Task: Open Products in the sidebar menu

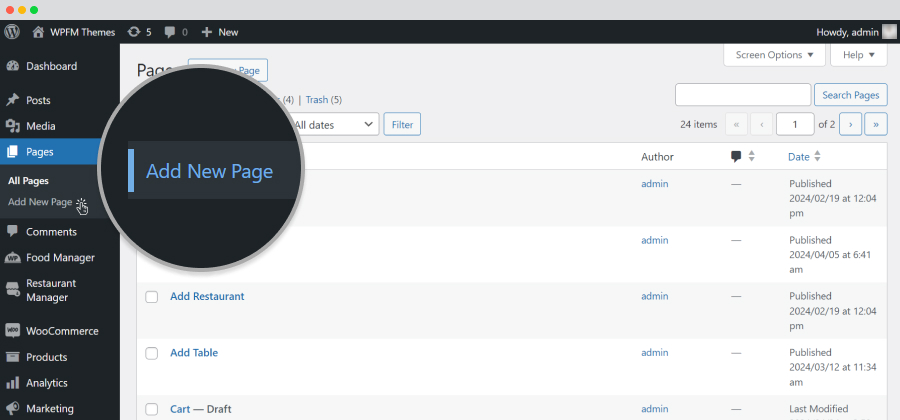Action: coord(46,357)
